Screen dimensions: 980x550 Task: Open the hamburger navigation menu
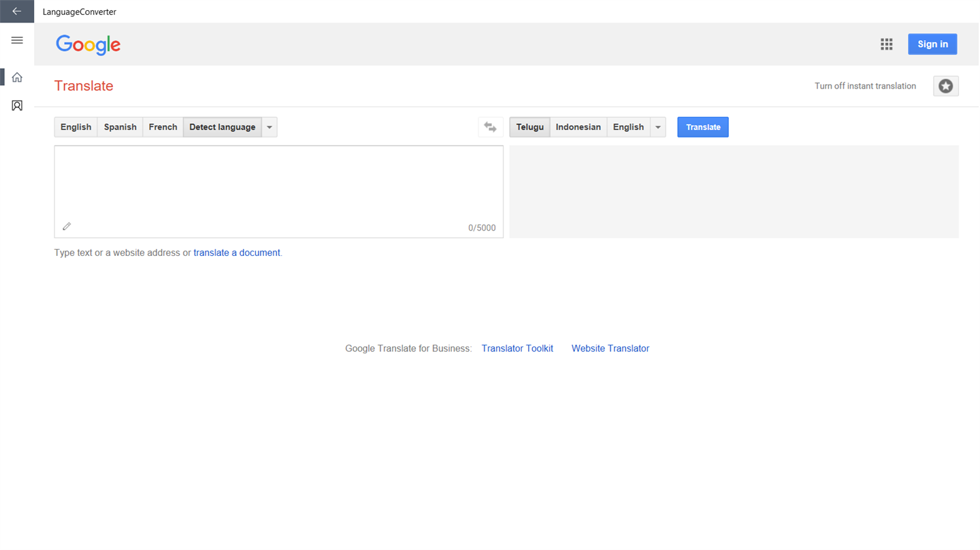[17, 40]
